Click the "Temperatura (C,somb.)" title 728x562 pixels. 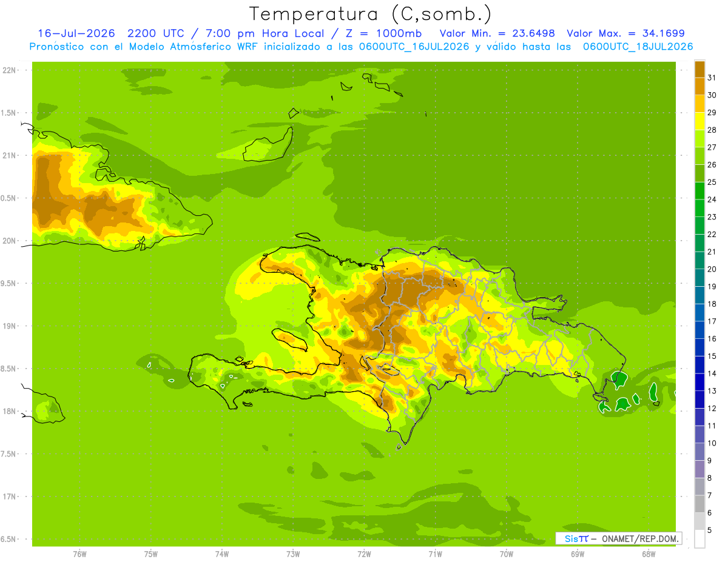click(x=370, y=14)
